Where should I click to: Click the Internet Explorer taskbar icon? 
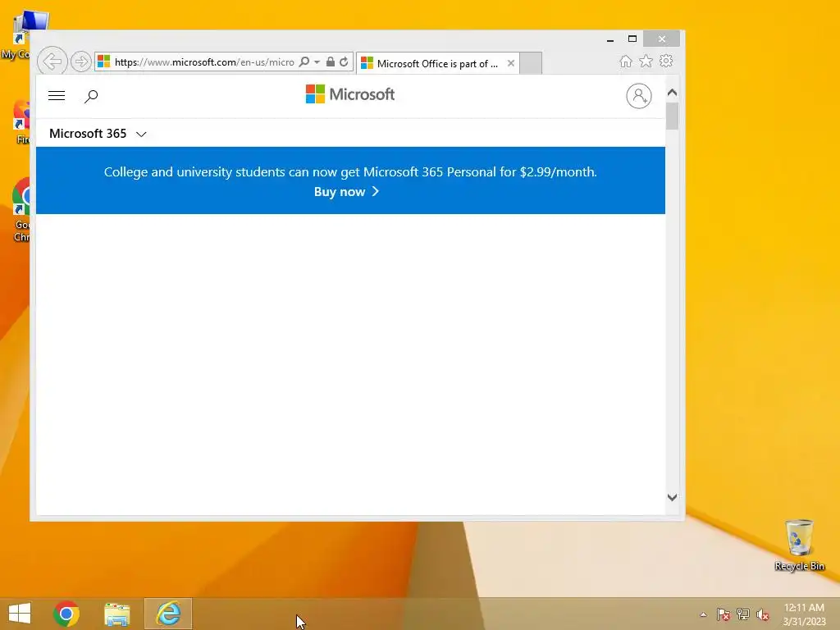coord(168,614)
